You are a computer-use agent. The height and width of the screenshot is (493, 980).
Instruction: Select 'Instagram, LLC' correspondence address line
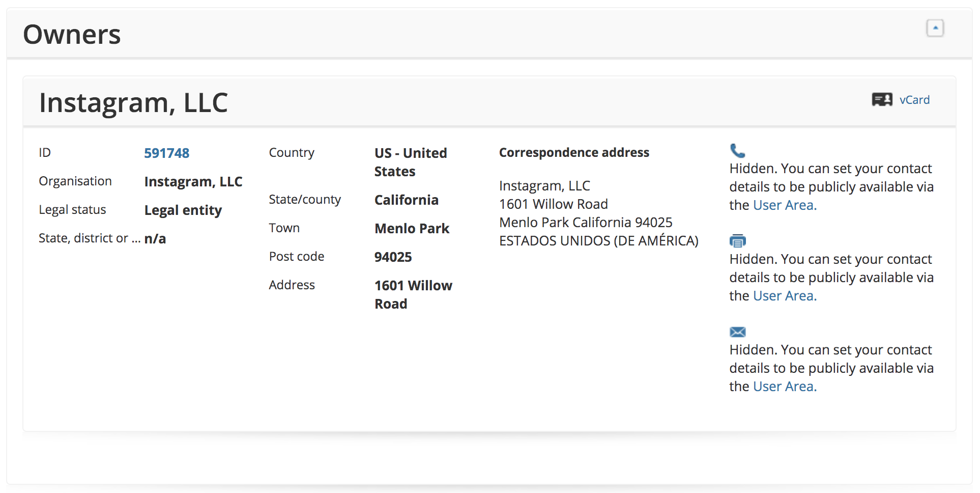coord(544,186)
